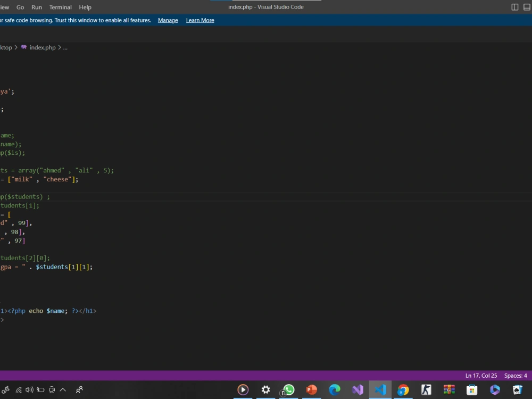Open Settings gear in taskbar
This screenshot has width=532, height=399.
[265, 390]
